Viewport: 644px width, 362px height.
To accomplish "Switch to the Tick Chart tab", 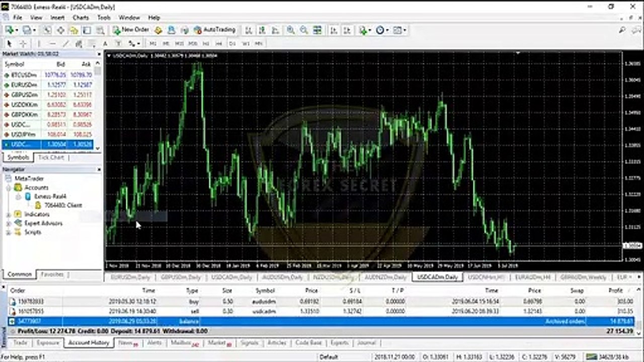I will click(51, 157).
